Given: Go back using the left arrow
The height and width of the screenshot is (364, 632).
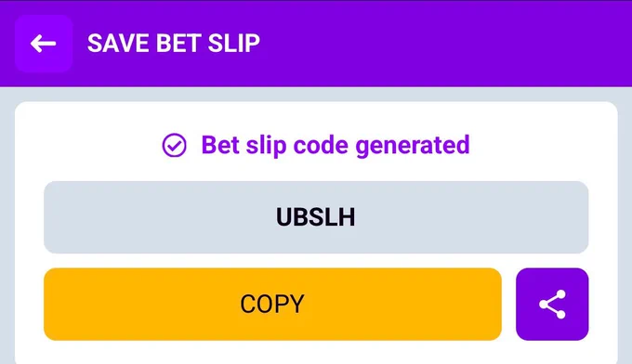Looking at the screenshot, I should 44,44.
